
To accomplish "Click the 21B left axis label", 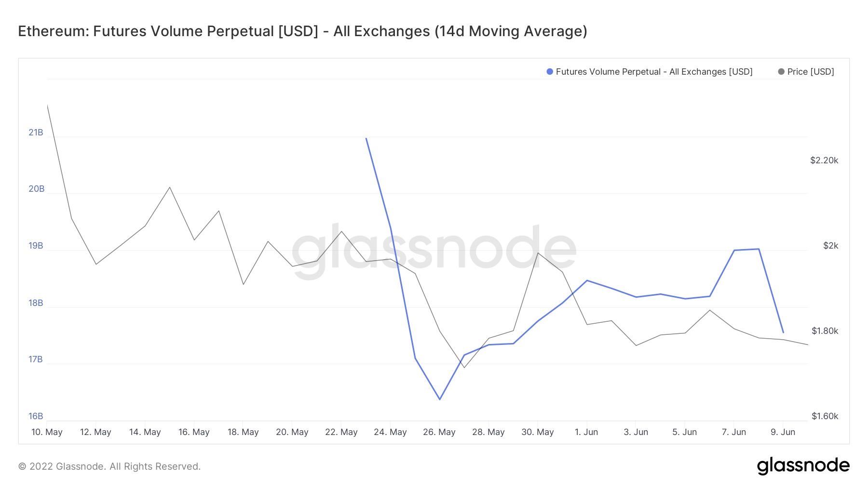I will click(36, 132).
